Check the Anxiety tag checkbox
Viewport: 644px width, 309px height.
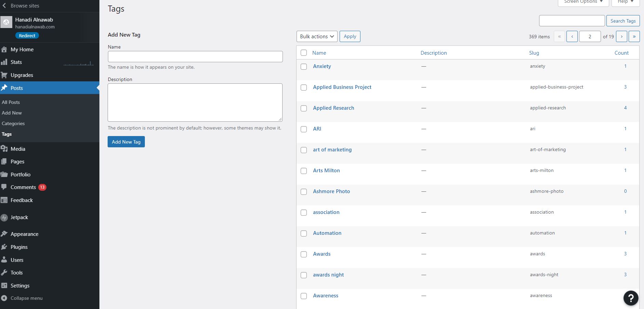tap(304, 67)
